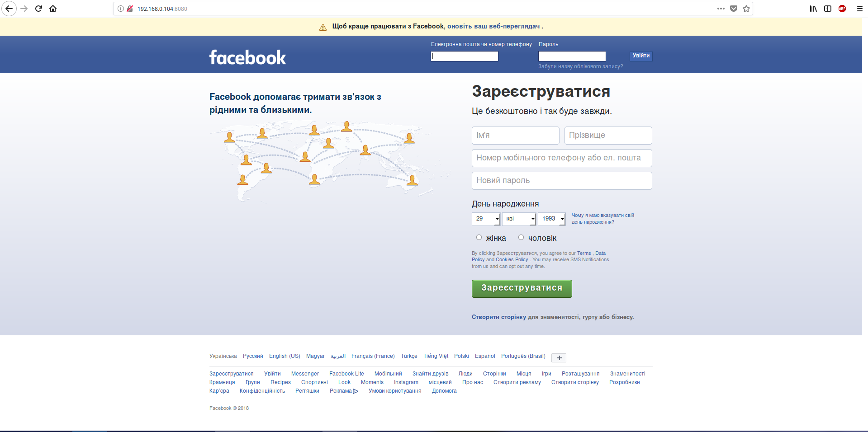The image size is (868, 432).
Task: Open the Допомога footer link
Action: point(444,391)
